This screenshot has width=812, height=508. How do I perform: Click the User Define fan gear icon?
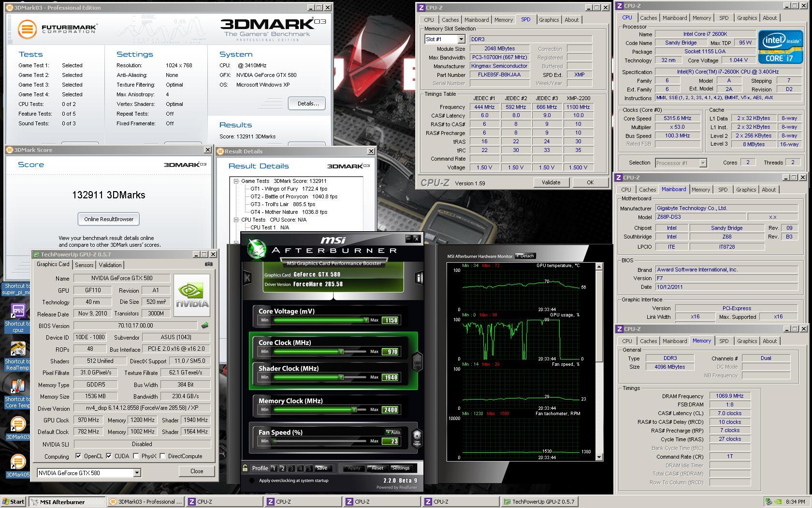tap(417, 437)
